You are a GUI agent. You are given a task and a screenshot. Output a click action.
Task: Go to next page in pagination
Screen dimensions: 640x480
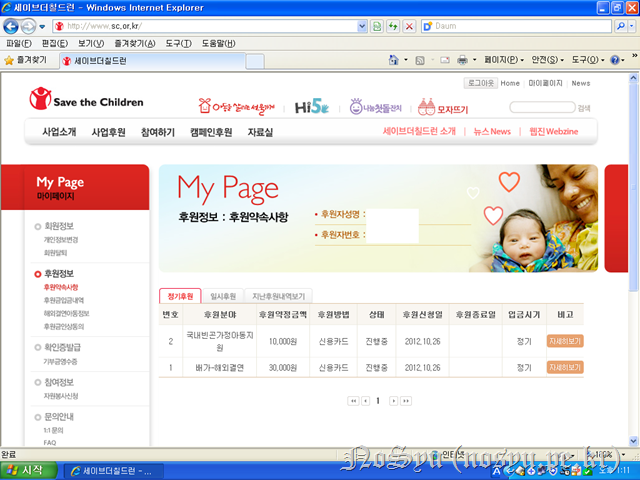pos(393,400)
